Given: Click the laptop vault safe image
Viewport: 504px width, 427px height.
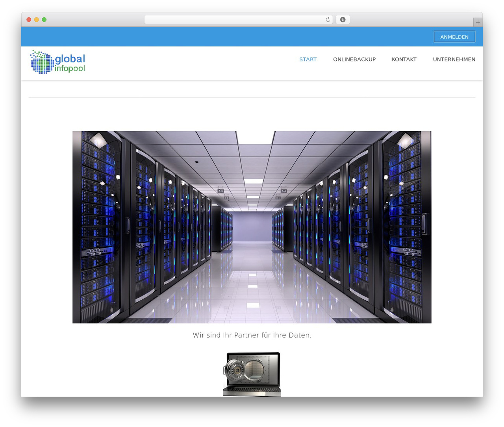Looking at the screenshot, I should 252,374.
